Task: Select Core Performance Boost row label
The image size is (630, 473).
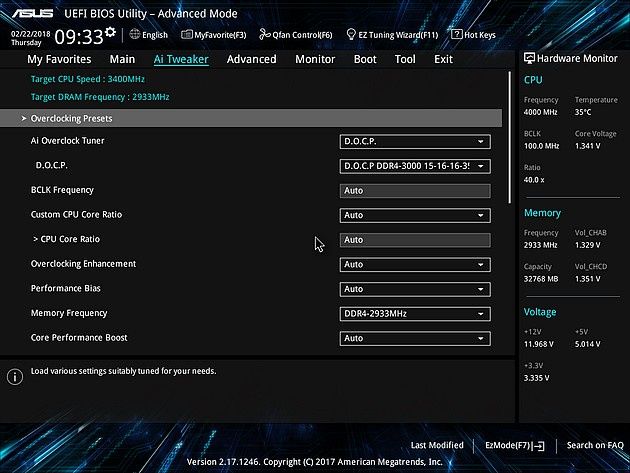Action: (x=79, y=338)
